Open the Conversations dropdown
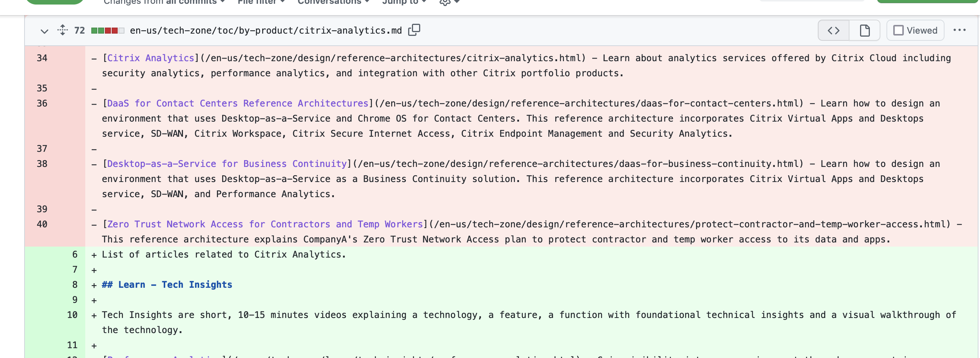 click(333, 2)
